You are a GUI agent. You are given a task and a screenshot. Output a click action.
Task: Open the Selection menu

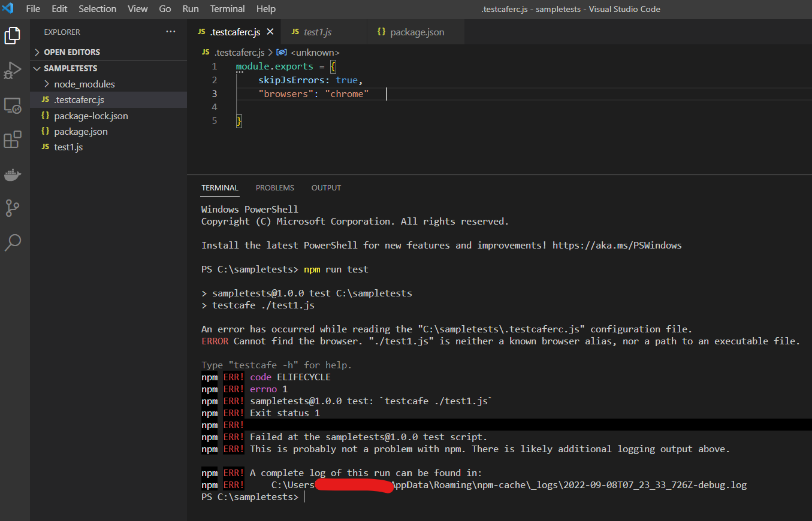[x=98, y=9]
